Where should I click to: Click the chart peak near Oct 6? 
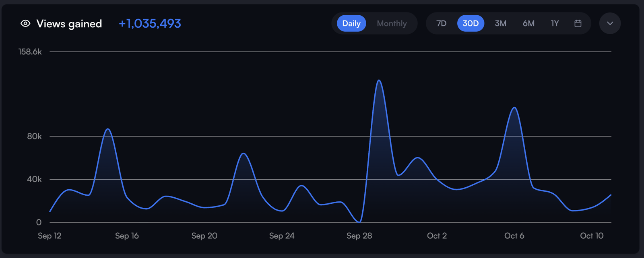514,107
